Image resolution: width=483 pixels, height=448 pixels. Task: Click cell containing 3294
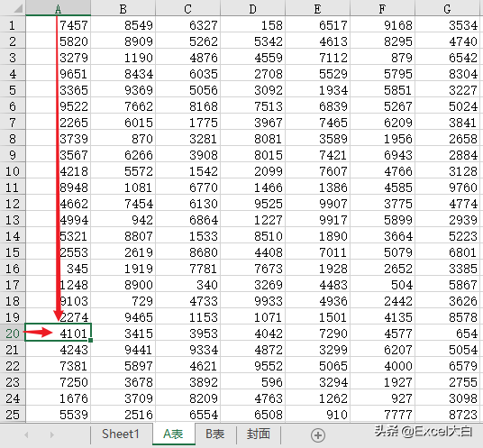pos(318,382)
